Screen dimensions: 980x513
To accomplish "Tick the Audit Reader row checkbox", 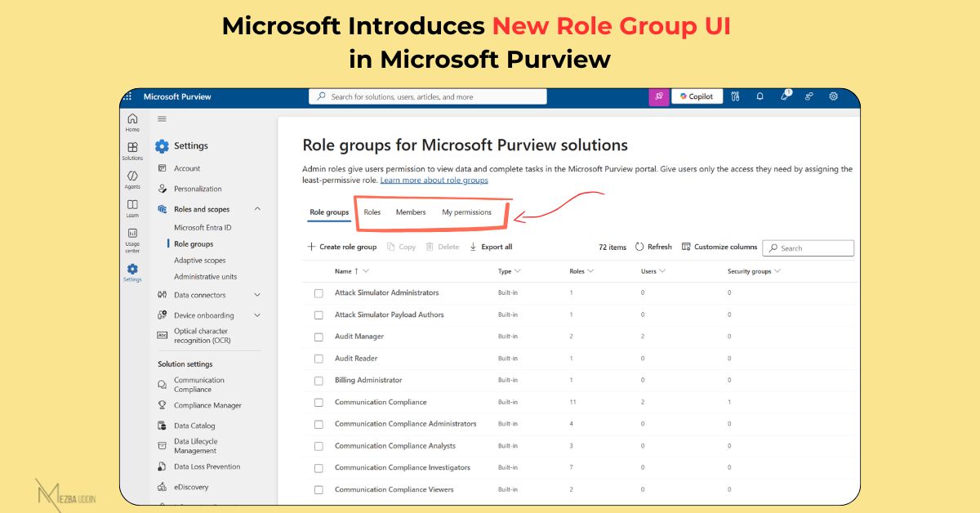I will (x=318, y=359).
